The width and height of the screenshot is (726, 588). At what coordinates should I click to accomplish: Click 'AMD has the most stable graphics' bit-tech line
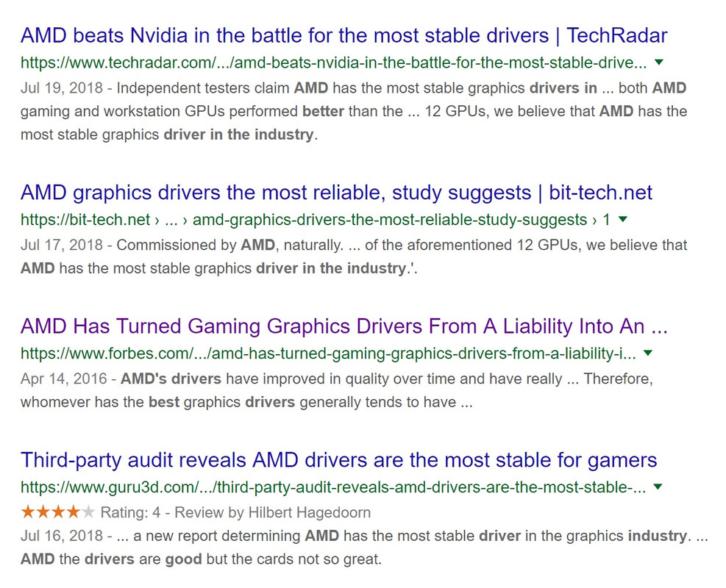[x=219, y=268]
